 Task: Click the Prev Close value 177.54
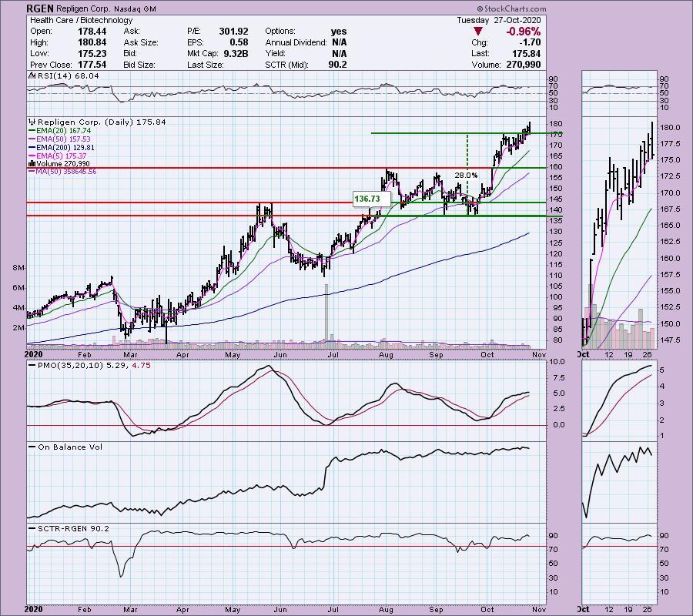(92, 65)
